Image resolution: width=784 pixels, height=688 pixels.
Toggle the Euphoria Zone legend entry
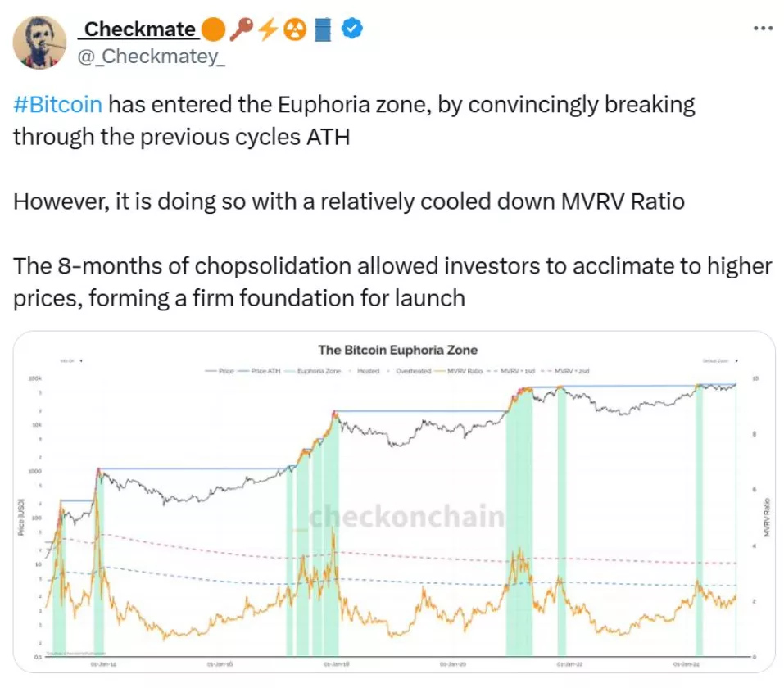tap(312, 371)
